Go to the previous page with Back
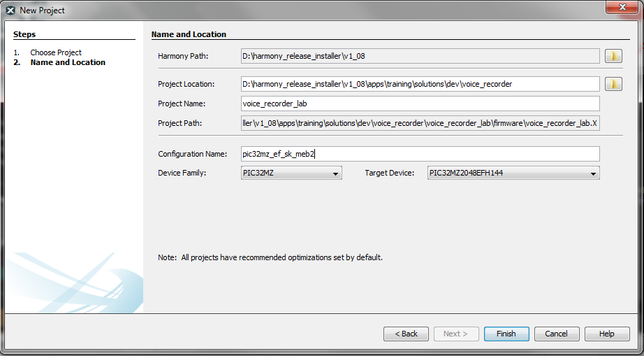The height and width of the screenshot is (356, 644). click(406, 334)
